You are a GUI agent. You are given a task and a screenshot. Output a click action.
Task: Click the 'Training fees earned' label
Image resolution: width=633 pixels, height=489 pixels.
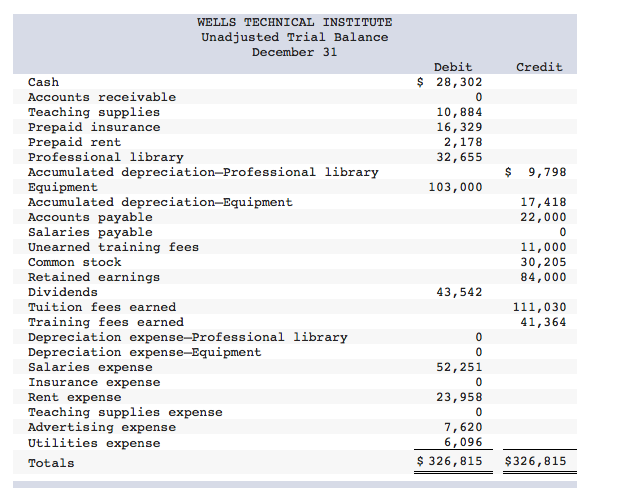point(106,322)
